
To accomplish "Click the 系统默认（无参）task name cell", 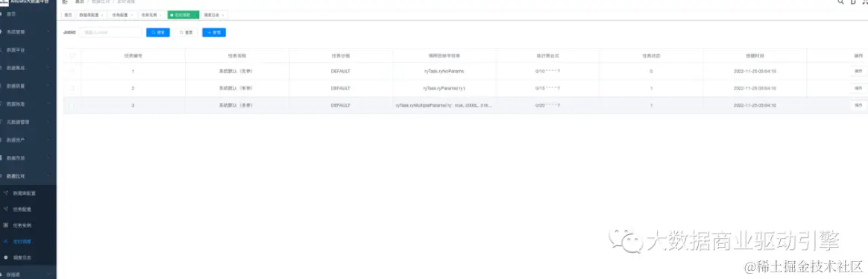I will point(237,72).
